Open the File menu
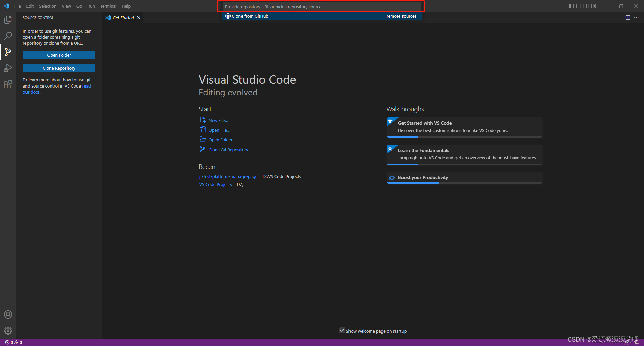Viewport: 644px width, 346px height. coord(18,6)
